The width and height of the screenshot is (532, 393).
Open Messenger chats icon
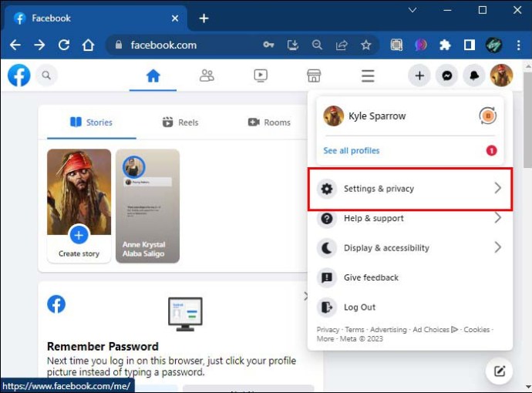446,76
